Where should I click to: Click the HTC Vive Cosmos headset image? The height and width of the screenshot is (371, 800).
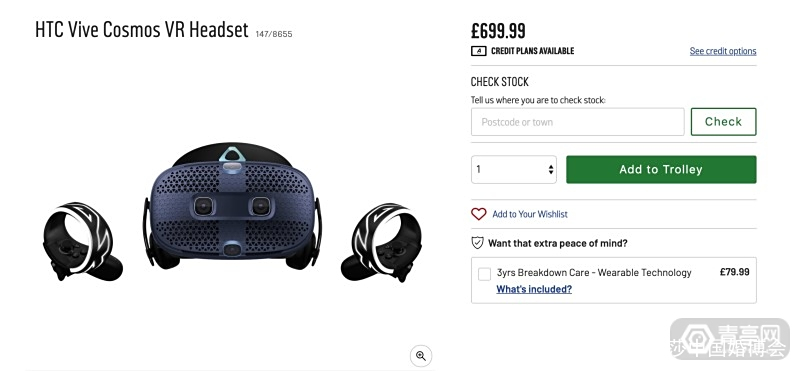pyautogui.click(x=233, y=206)
